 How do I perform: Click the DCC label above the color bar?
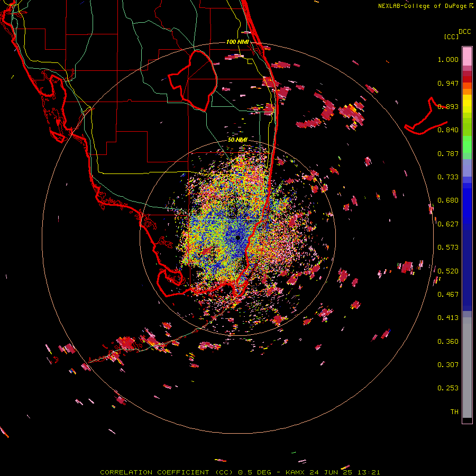pyautogui.click(x=464, y=32)
